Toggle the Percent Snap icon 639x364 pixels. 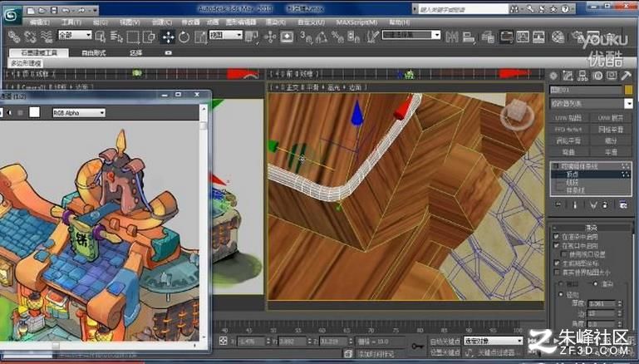[337, 37]
